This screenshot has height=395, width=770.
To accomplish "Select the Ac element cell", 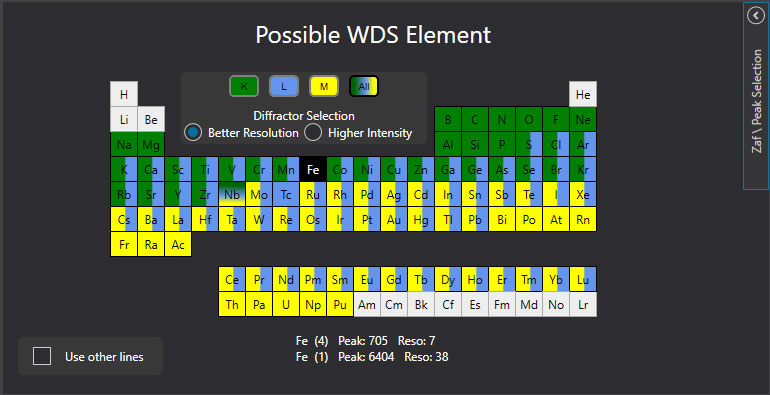I will 178,245.
